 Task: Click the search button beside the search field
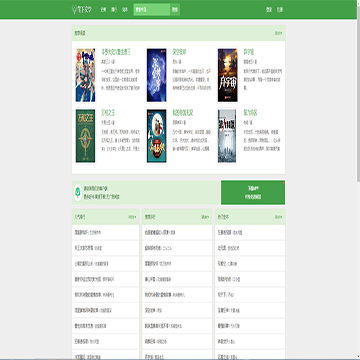(175, 10)
